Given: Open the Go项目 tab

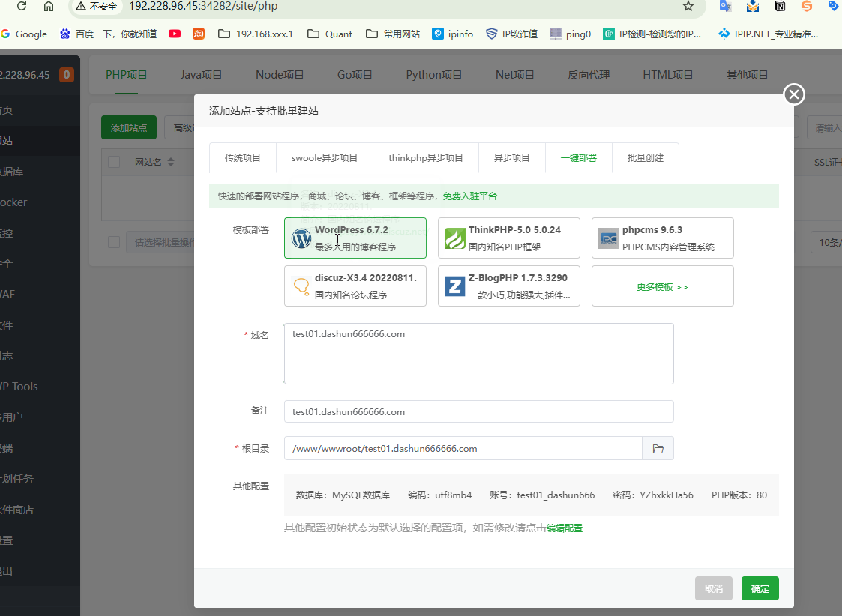Looking at the screenshot, I should coord(355,75).
